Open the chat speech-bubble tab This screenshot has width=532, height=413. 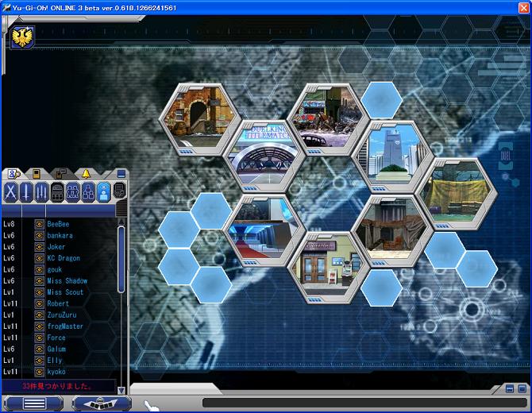pos(61,174)
